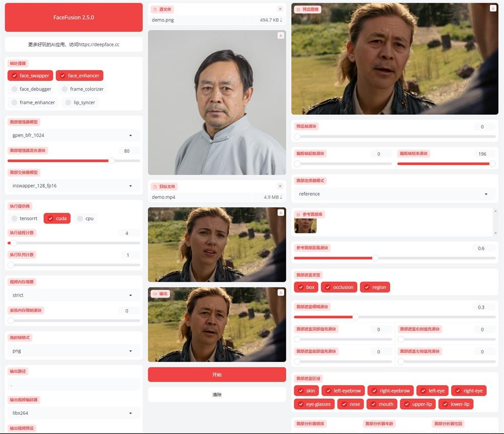Uncheck the eye-glasses mask region
This screenshot has height=434, width=504.
314,404
